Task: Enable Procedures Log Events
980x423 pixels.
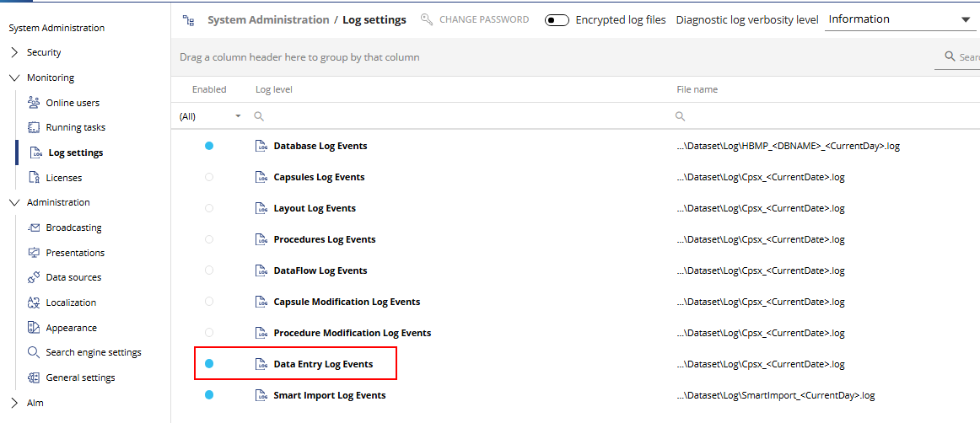Action: tap(209, 239)
